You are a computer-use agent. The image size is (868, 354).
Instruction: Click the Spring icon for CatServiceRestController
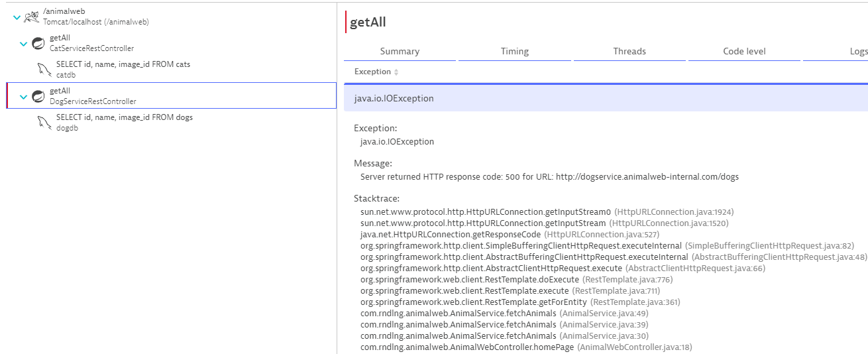[x=38, y=43]
